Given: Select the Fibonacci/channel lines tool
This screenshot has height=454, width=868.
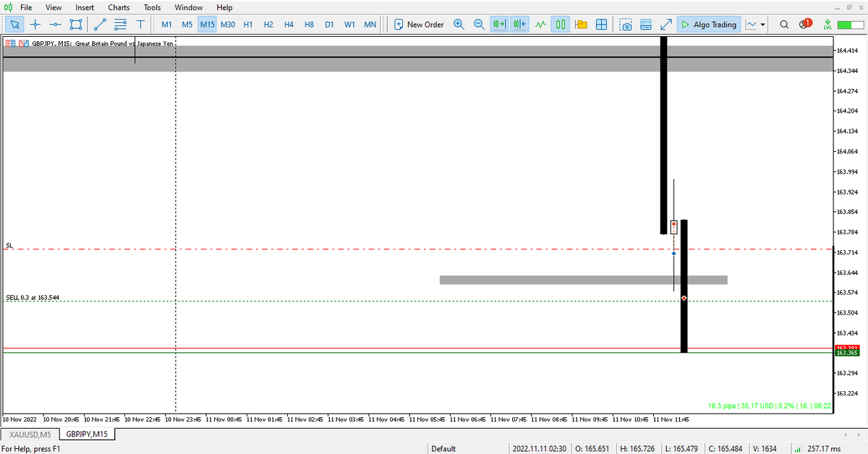Looking at the screenshot, I should pyautogui.click(x=120, y=24).
